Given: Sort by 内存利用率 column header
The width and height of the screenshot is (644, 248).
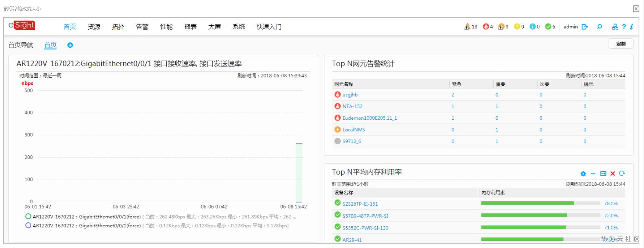Looking at the screenshot, I should click(x=493, y=193).
